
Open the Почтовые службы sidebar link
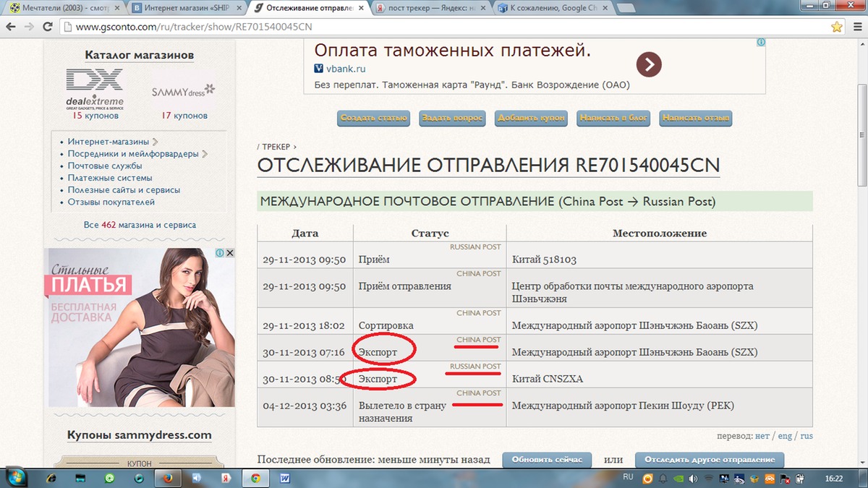105,166
